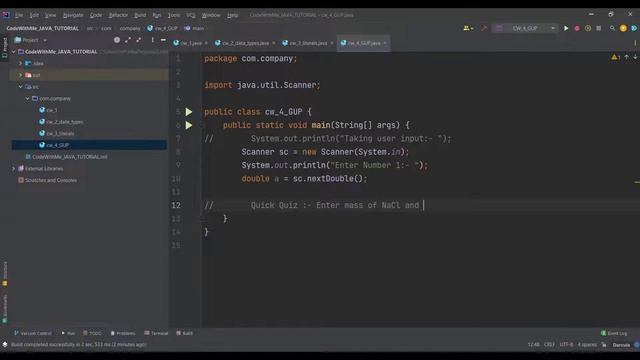Toggle the Version Control tool window
Image resolution: width=640 pixels, height=360 pixels.
tap(33, 333)
